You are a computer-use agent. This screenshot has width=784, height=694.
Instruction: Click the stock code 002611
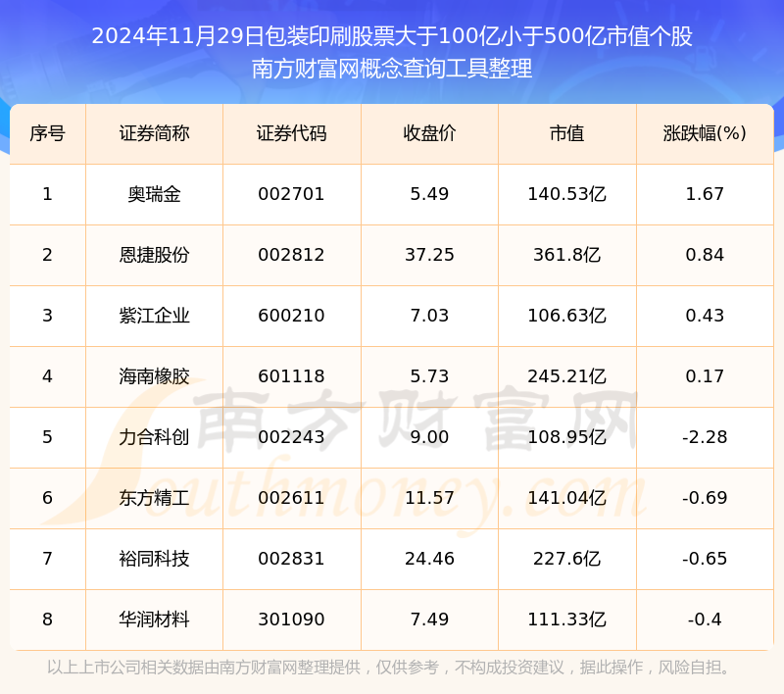[291, 498]
